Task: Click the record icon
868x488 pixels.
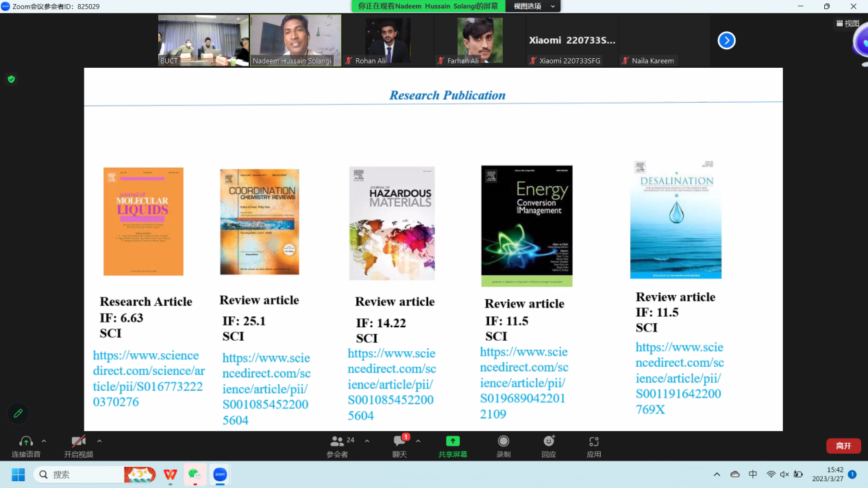Action: tap(504, 441)
